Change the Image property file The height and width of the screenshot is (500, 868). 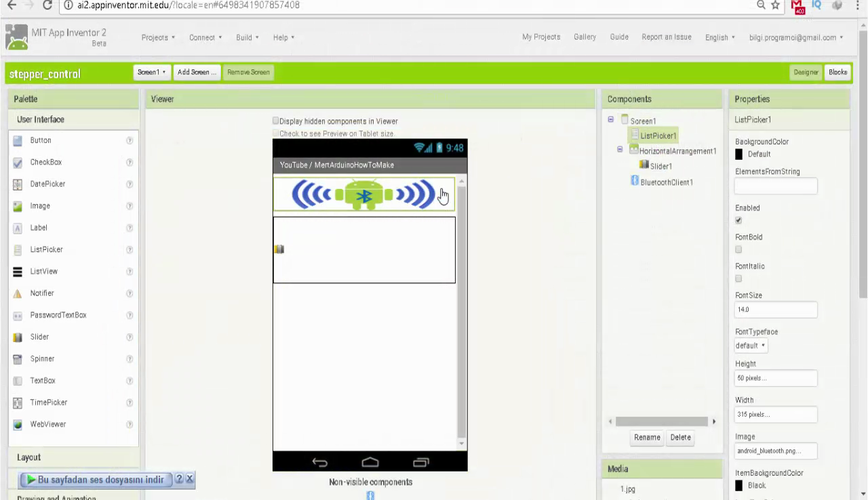click(x=776, y=451)
